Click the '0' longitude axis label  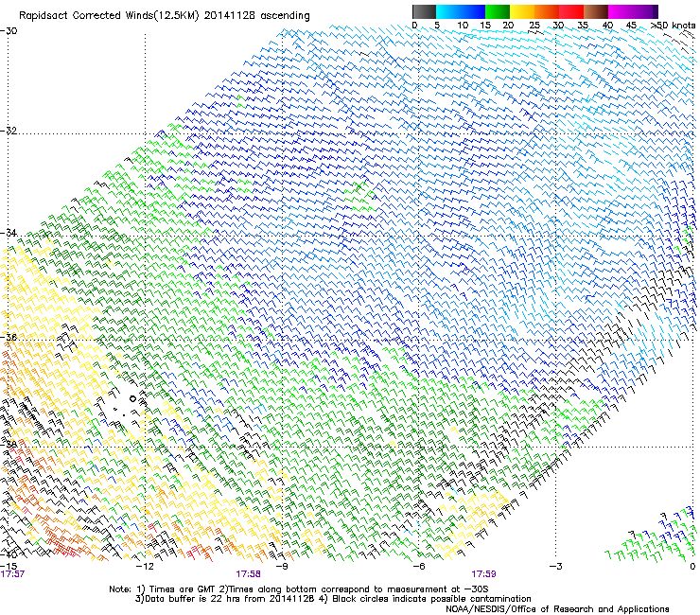click(692, 567)
